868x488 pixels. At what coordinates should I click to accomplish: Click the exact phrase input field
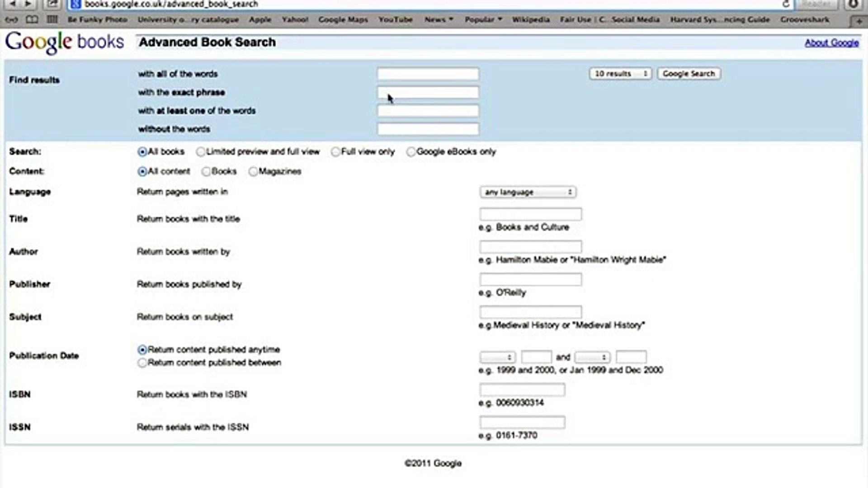click(428, 93)
